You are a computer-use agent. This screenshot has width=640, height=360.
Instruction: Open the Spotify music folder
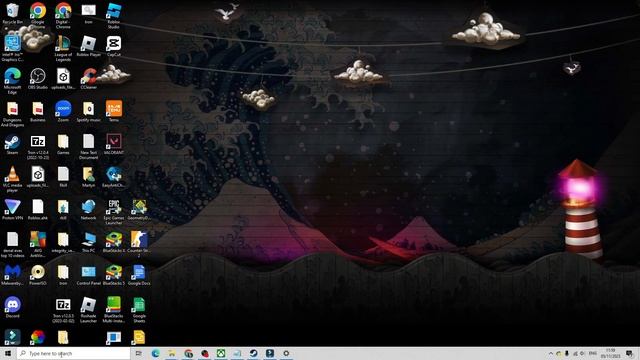click(88, 111)
